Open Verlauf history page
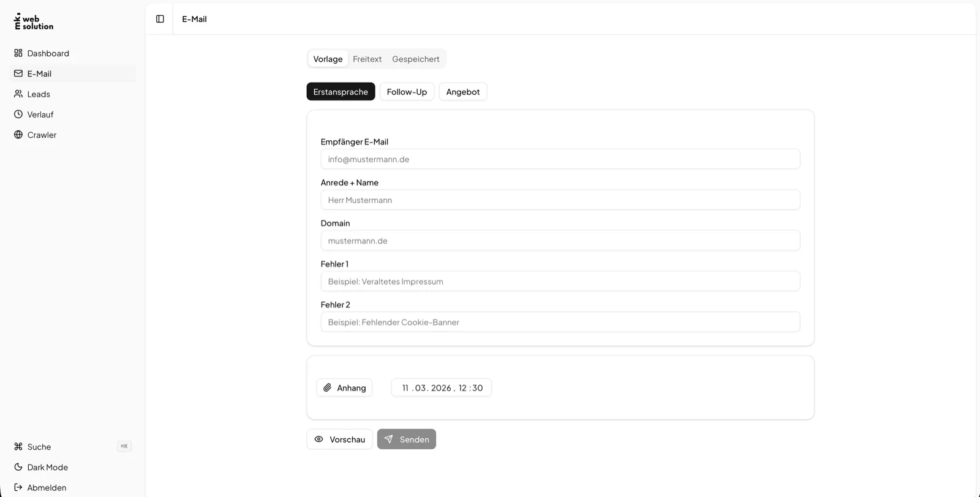 pyautogui.click(x=72, y=114)
